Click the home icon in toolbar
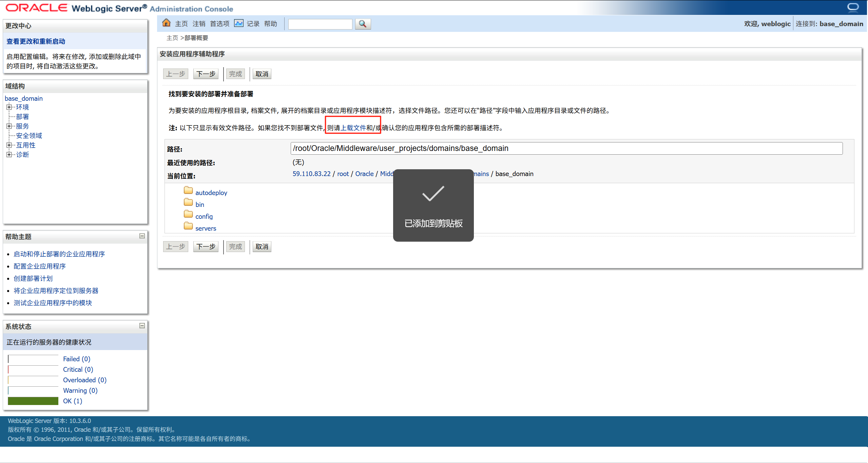Image resolution: width=868 pixels, height=463 pixels. coord(166,23)
